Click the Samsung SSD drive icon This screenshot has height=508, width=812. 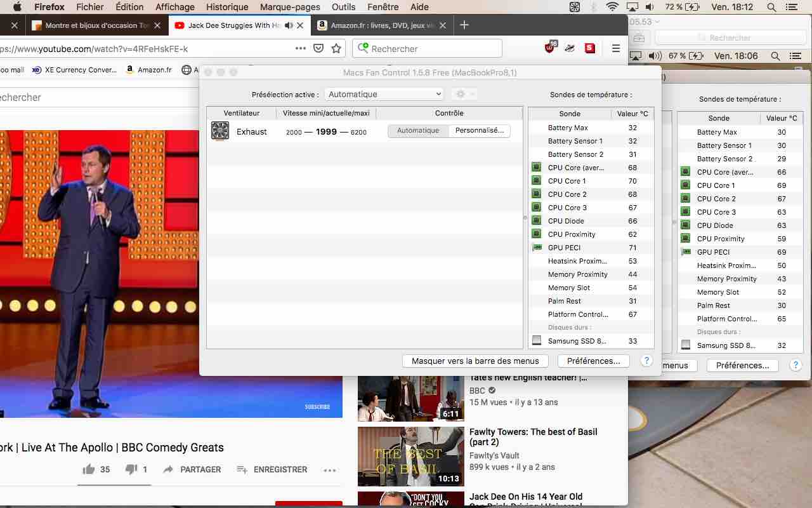pyautogui.click(x=537, y=341)
